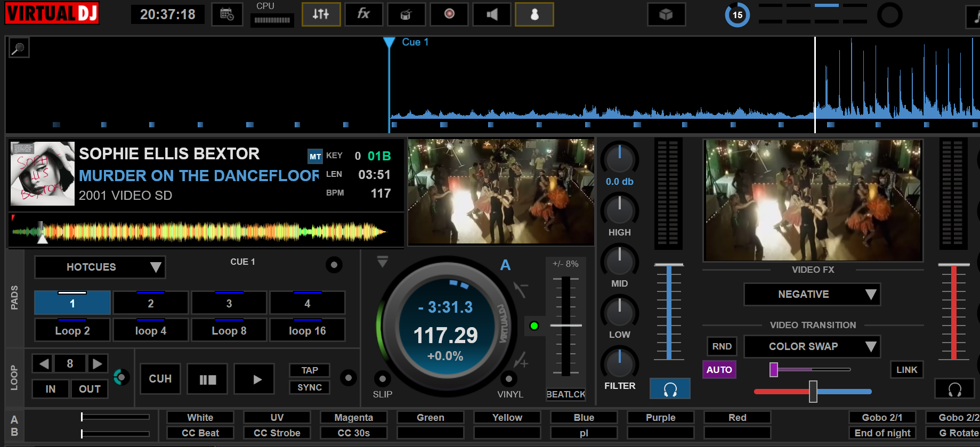
Task: Click the MT master tempo indicator
Action: click(315, 156)
